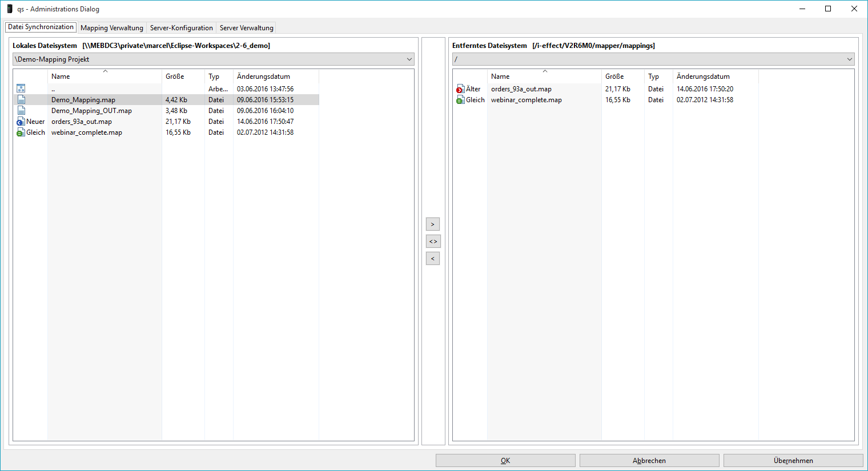
Task: Click the Übernehmen button
Action: [793, 461]
